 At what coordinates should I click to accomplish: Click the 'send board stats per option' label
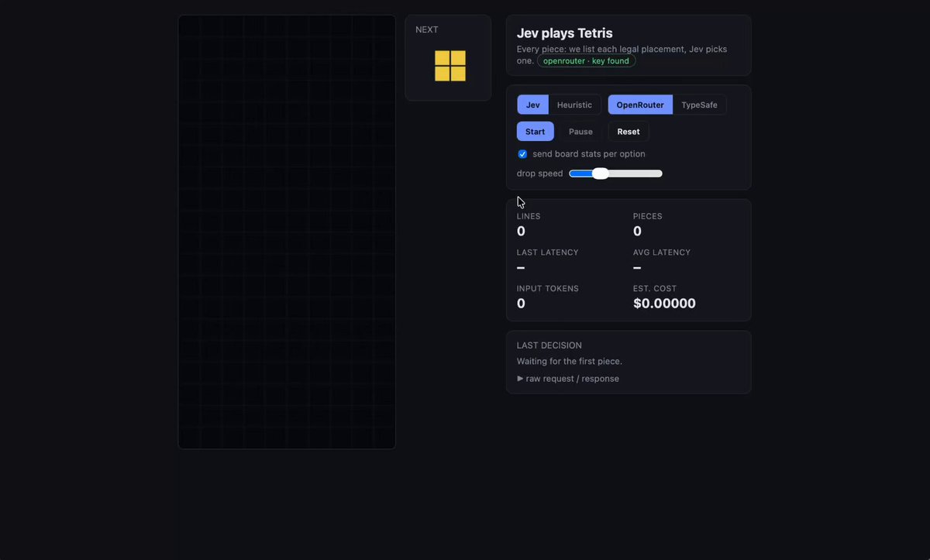tap(589, 154)
